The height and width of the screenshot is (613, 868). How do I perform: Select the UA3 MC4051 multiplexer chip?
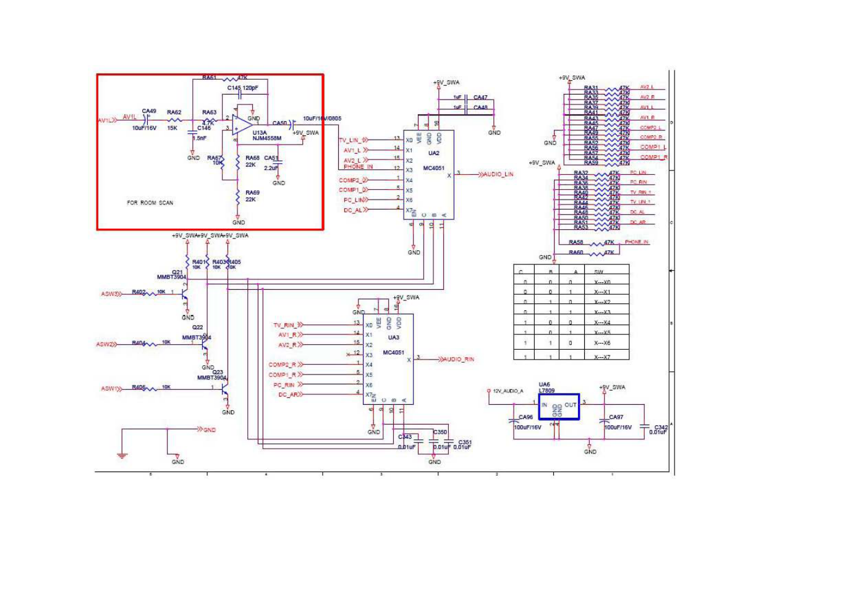click(388, 359)
